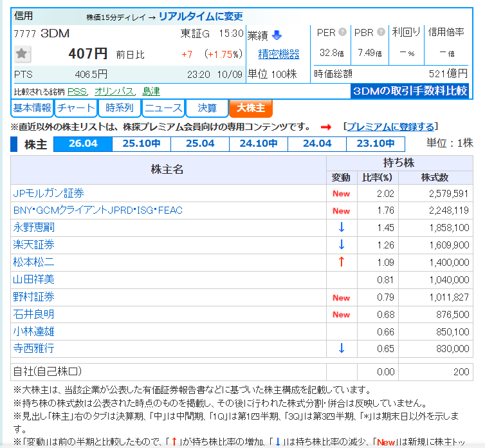485x448 pixels.
Task: Open リアルタイムに変更 link
Action: tap(201, 16)
